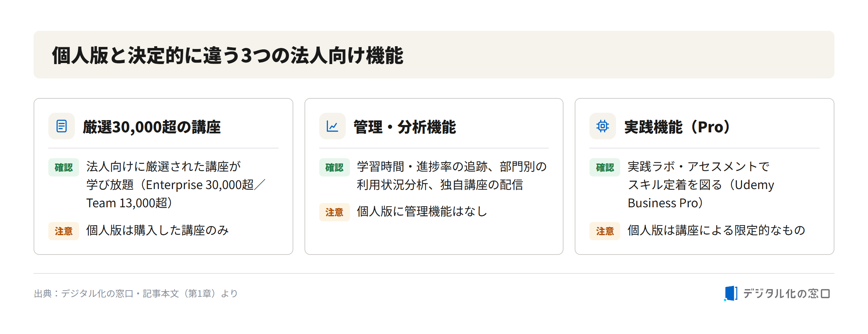
Task: Select the green 確認 badge in the 実践機能 card
Action: [x=605, y=167]
